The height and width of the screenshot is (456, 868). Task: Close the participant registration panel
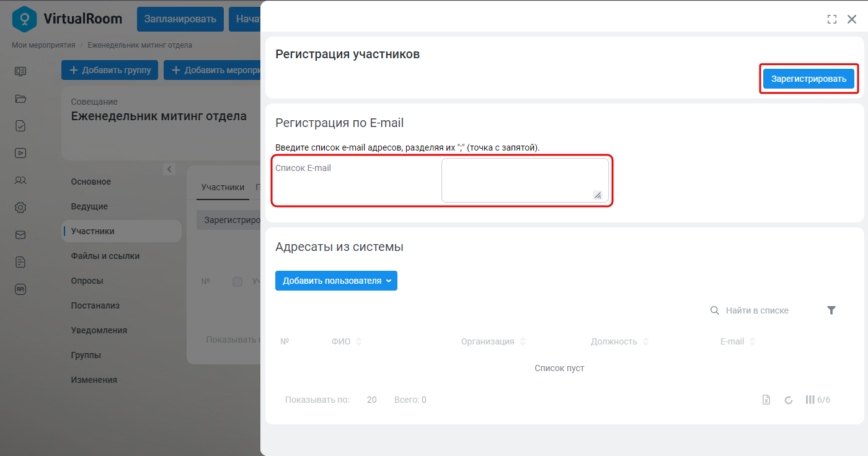(852, 19)
